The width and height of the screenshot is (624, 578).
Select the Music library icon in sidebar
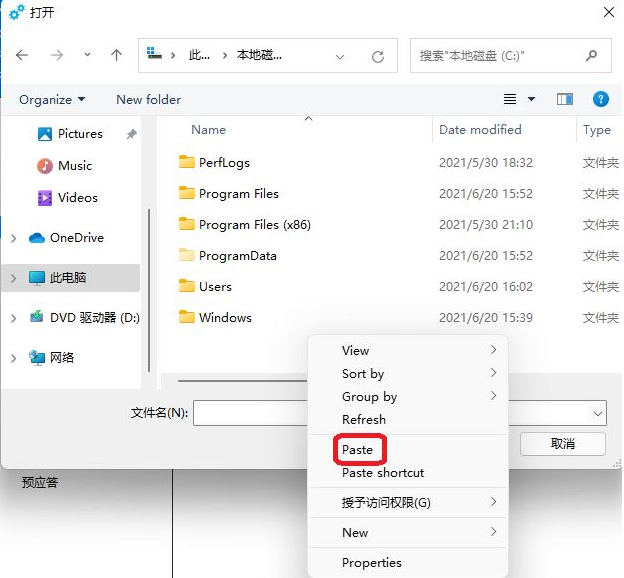(45, 166)
